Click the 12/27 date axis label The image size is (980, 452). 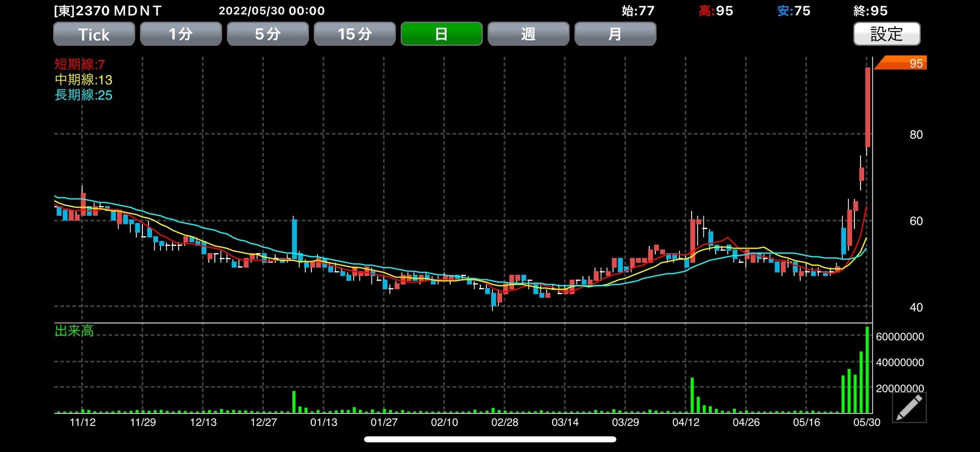coord(263,422)
